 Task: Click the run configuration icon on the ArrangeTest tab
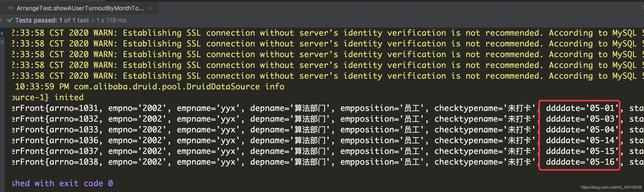click(x=11, y=8)
